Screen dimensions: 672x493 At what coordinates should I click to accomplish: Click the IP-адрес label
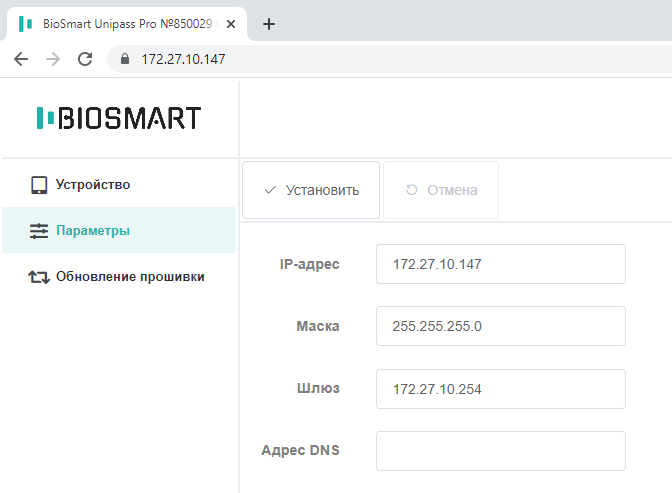click(x=309, y=264)
